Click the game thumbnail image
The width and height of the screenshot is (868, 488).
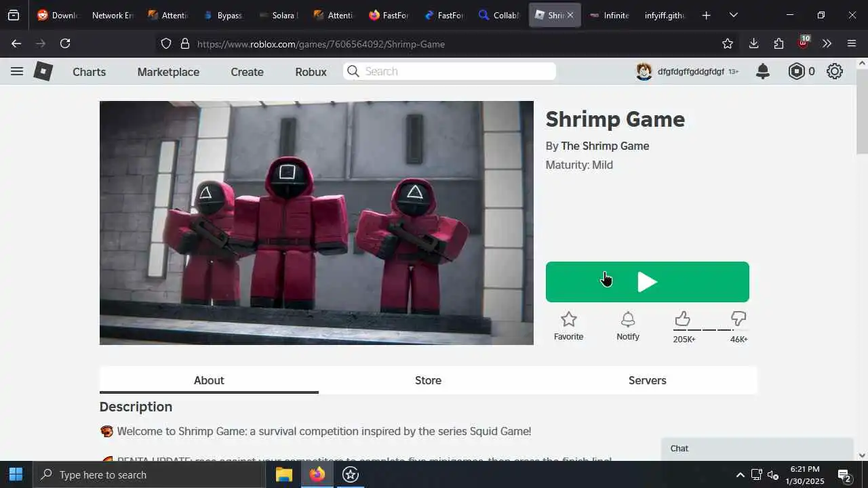(x=317, y=223)
